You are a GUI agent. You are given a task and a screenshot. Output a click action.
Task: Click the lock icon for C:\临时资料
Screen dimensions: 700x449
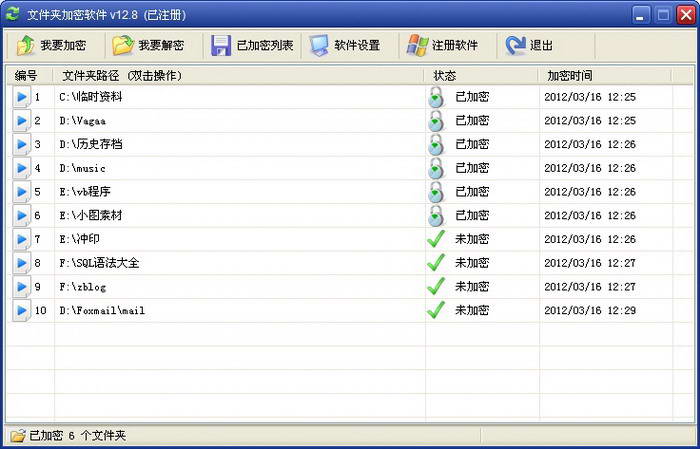coord(436,97)
